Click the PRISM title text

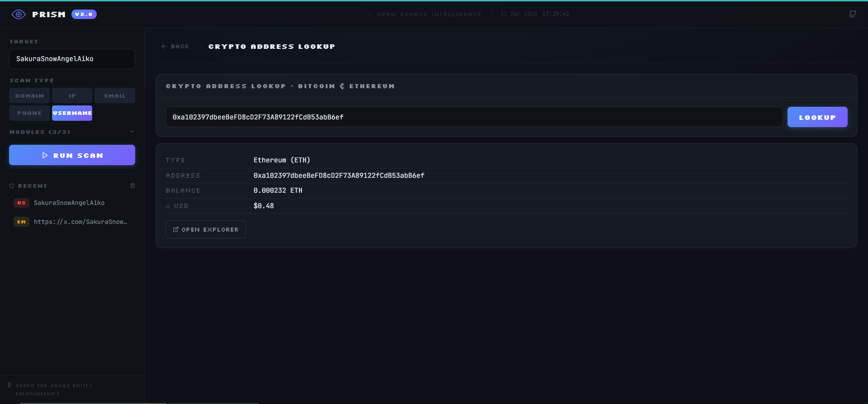49,14
